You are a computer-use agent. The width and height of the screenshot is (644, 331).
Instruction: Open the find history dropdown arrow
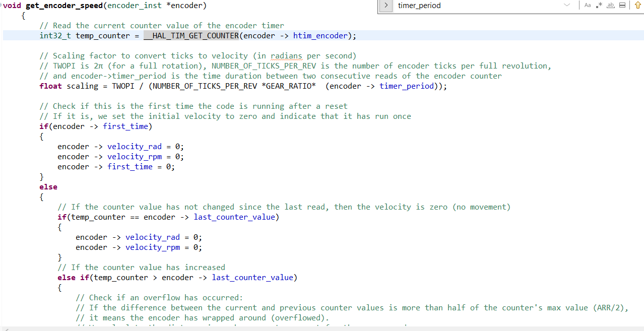pos(567,5)
